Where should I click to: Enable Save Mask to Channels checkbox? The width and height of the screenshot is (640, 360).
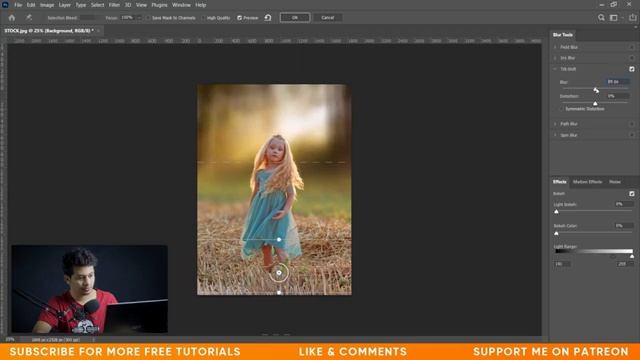(148, 18)
